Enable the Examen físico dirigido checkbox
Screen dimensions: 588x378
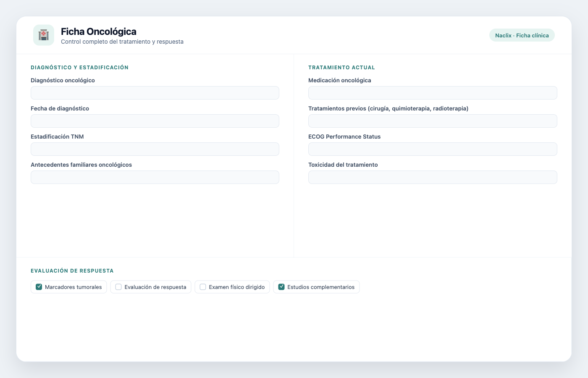pos(203,287)
